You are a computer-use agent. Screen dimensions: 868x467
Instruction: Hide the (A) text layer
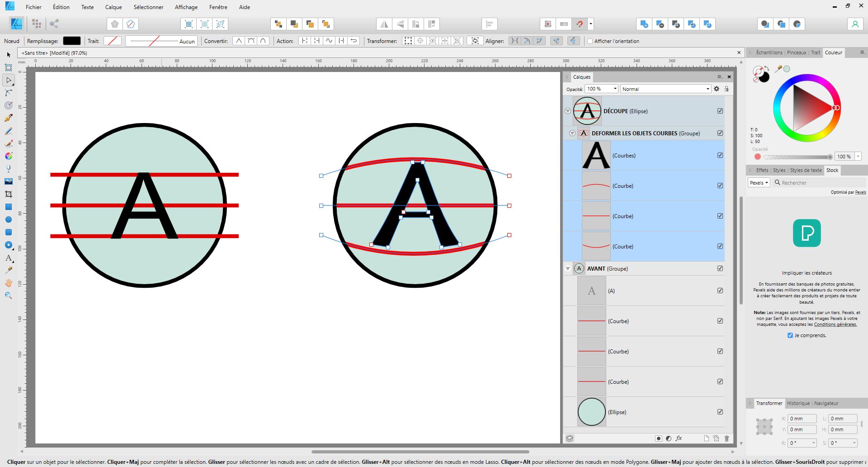[x=720, y=291]
